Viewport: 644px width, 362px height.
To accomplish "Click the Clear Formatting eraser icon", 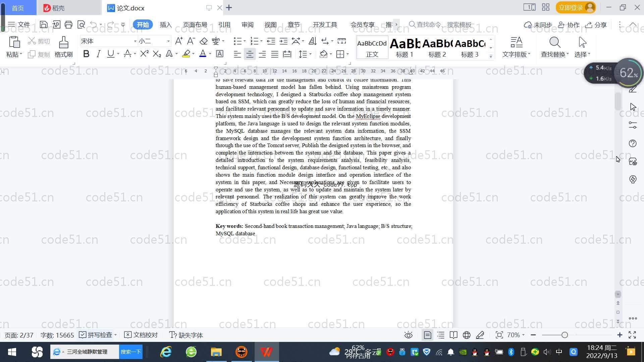I will click(x=204, y=41).
